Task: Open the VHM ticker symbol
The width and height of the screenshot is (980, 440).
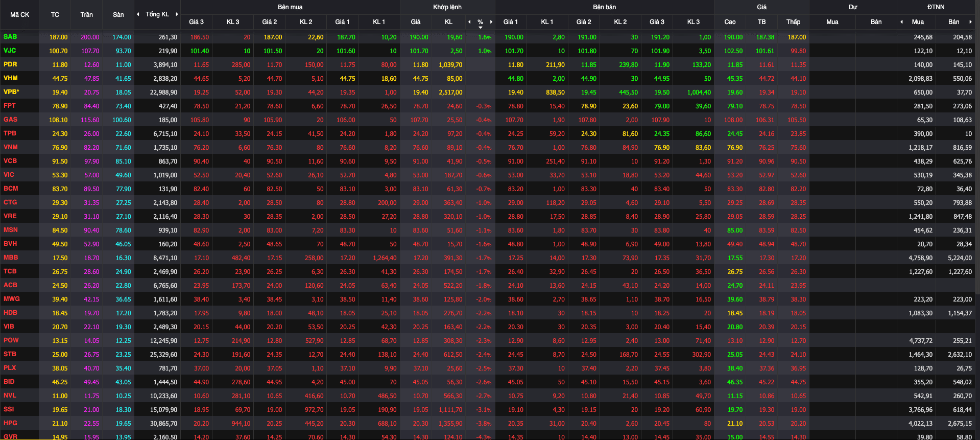Action: click(x=10, y=78)
